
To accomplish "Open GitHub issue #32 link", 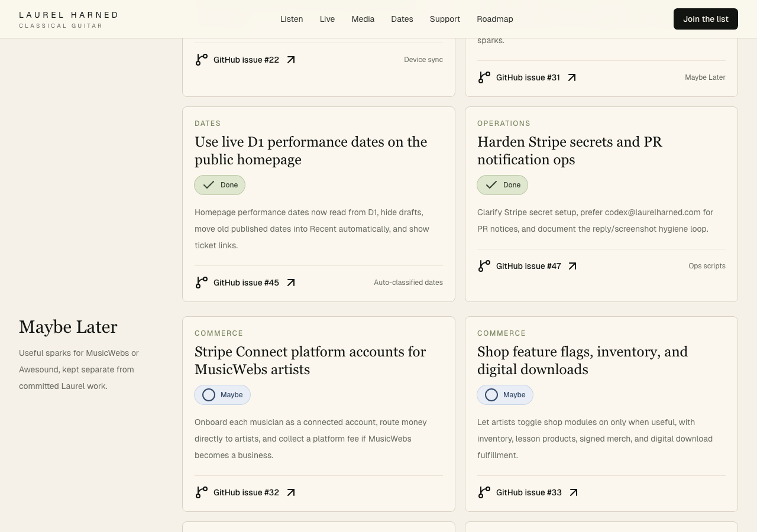I will (x=246, y=492).
